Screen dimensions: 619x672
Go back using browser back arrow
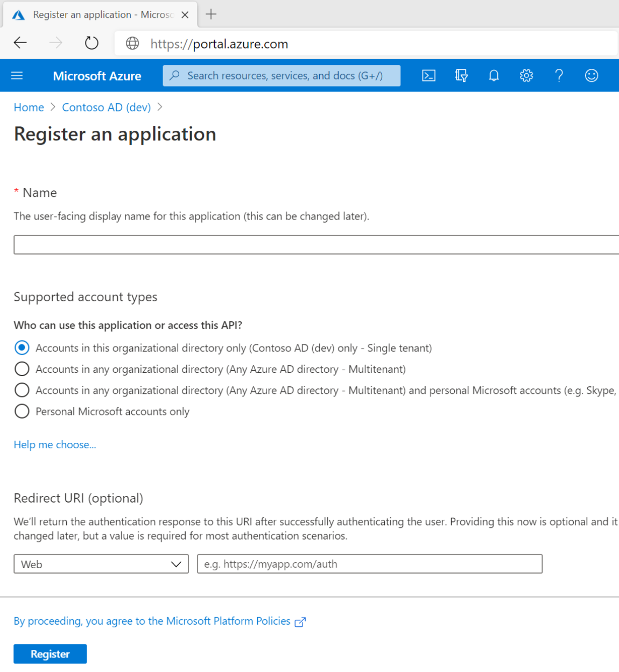[20, 43]
